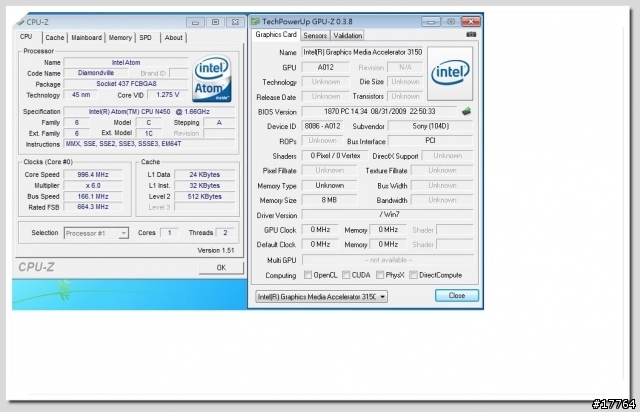The height and width of the screenshot is (412, 640).
Task: Click the Bus Speed value 166.1 MHz
Action: 93,196
